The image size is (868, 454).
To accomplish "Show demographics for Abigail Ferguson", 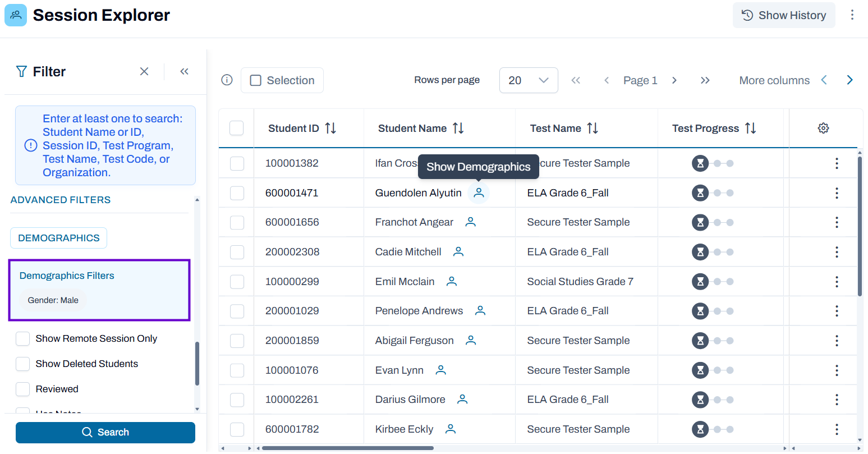I will coord(471,341).
